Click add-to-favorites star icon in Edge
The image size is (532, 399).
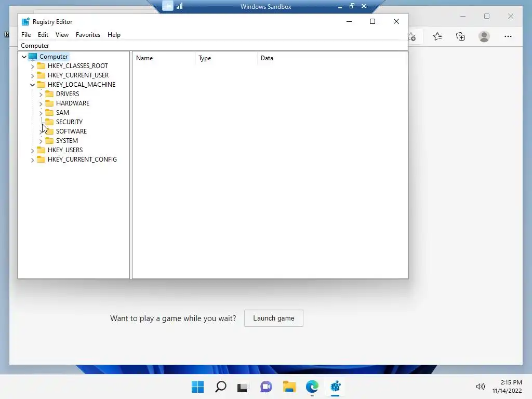412,37
